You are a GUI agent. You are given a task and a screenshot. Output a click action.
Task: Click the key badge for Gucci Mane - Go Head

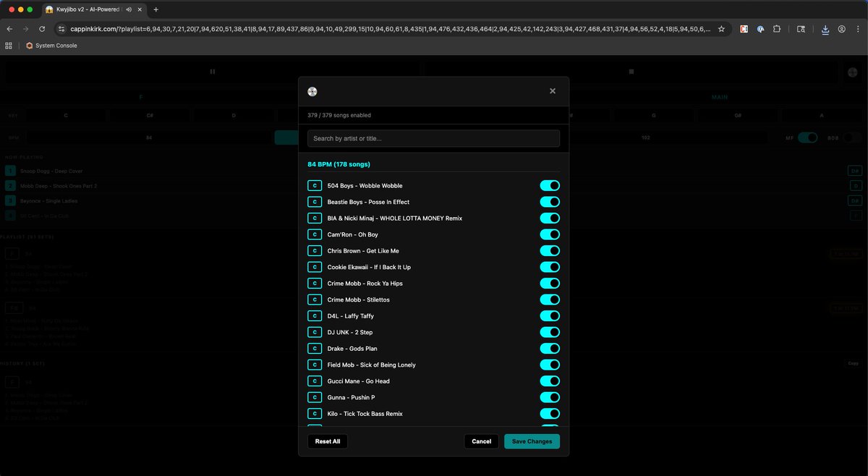click(315, 381)
